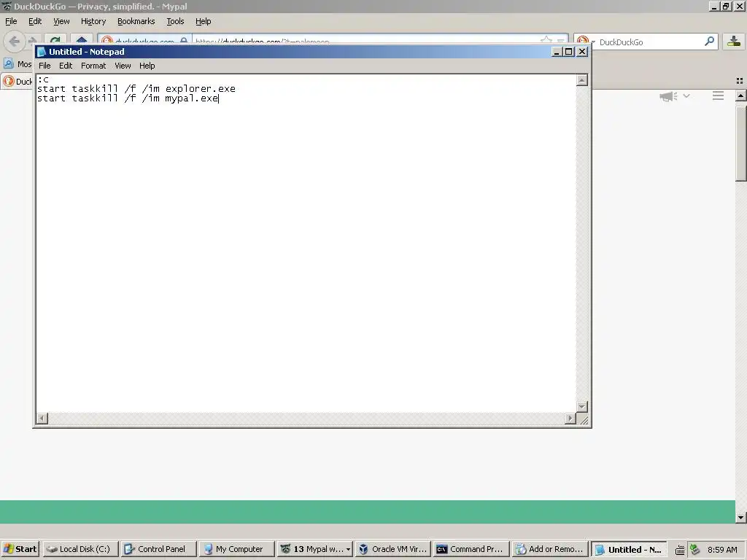This screenshot has width=747, height=560.
Task: Click the 8:59 AM system clock
Action: pos(722,550)
